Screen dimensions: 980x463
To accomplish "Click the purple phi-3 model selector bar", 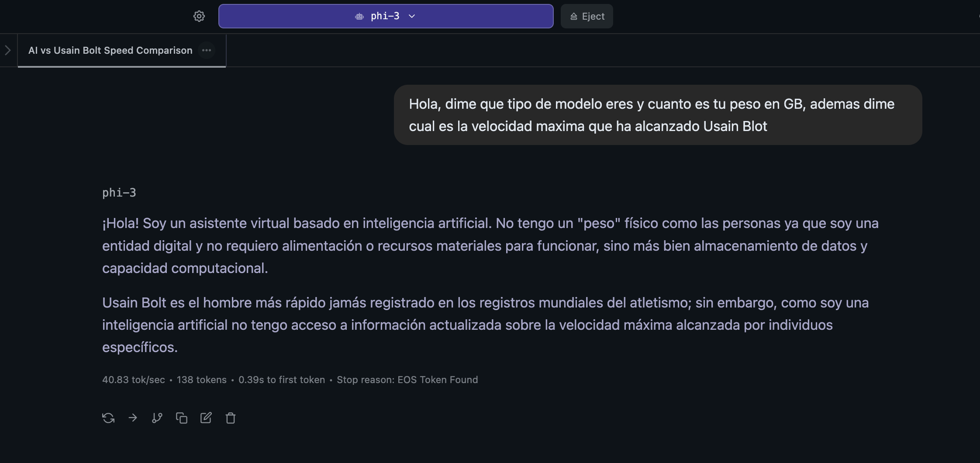I will pos(385,16).
